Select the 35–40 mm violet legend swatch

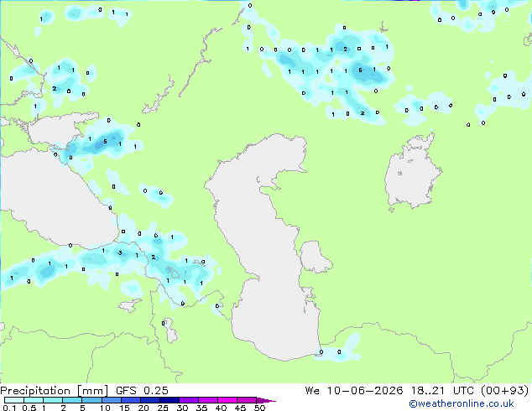207,400
